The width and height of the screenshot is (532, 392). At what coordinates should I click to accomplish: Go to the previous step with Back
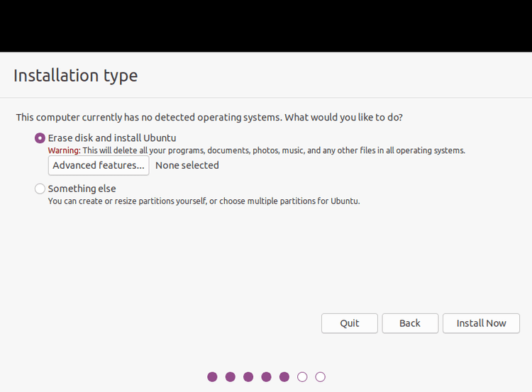(410, 323)
